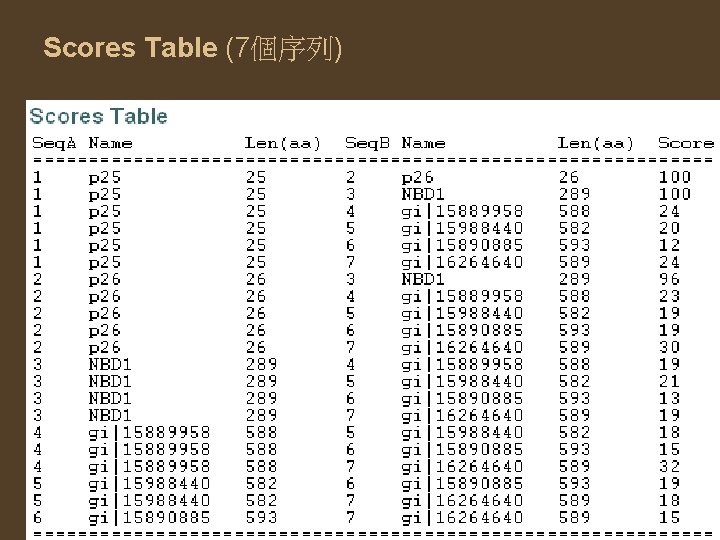Viewport: 720px width, 540px height.
Task: Click the slide title "Scores Table (7個序列)"
Action: (x=192, y=48)
